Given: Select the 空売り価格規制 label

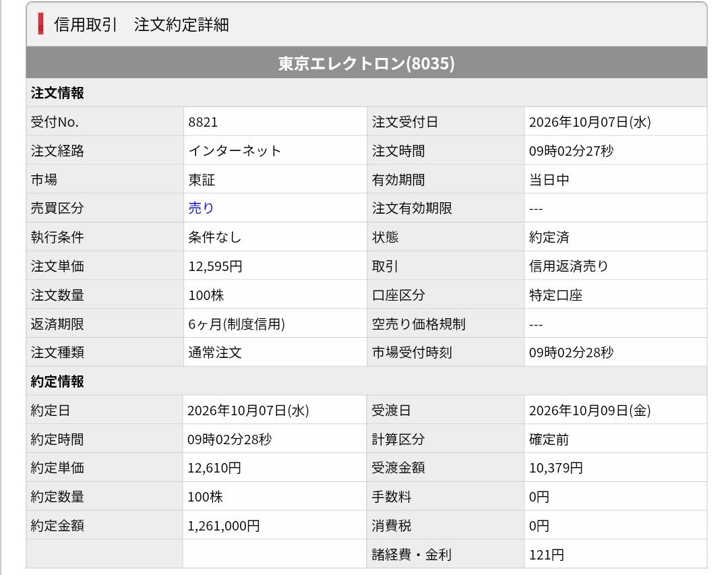Looking at the screenshot, I should tap(419, 324).
